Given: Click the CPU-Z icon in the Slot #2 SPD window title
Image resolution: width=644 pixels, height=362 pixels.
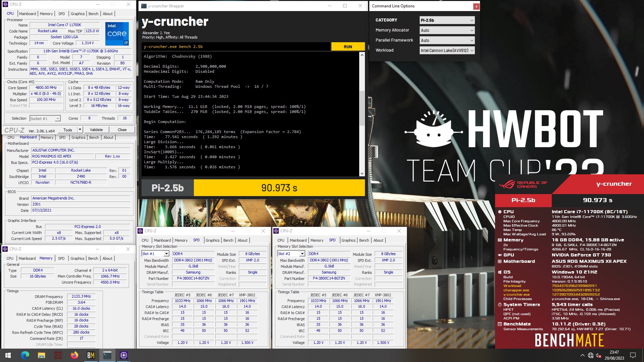Looking at the screenshot, I should tap(276, 231).
